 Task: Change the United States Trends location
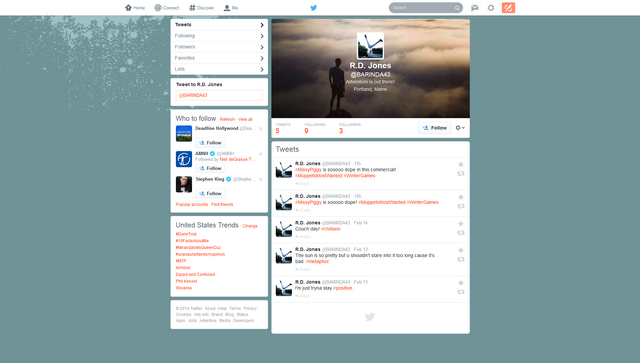pyautogui.click(x=250, y=226)
